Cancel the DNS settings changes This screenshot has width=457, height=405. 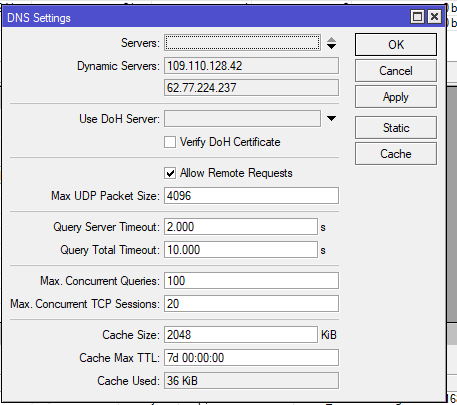[396, 71]
